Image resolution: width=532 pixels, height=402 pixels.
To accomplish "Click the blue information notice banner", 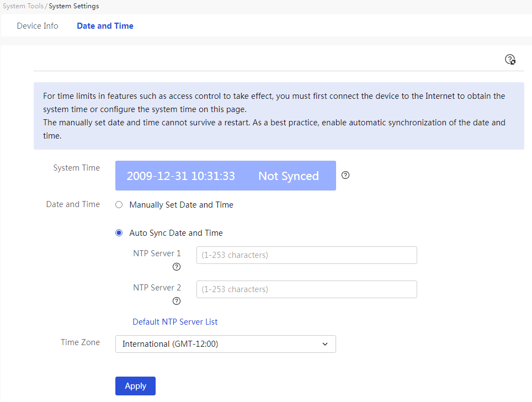I will pyautogui.click(x=279, y=116).
